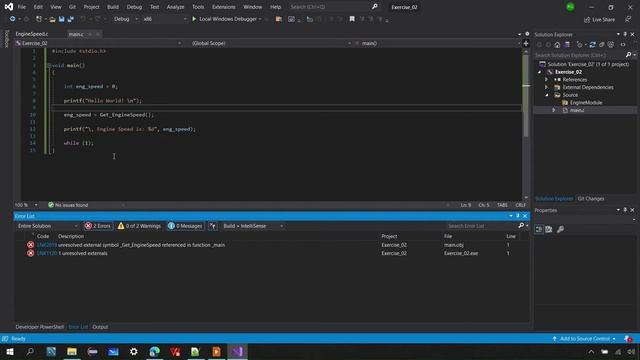Expand the References node
The image size is (640, 360).
point(547,80)
